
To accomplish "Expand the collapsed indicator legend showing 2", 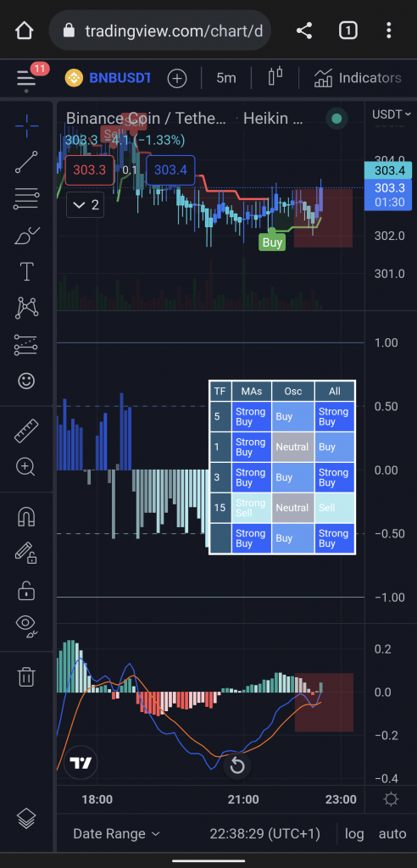I will (x=86, y=205).
